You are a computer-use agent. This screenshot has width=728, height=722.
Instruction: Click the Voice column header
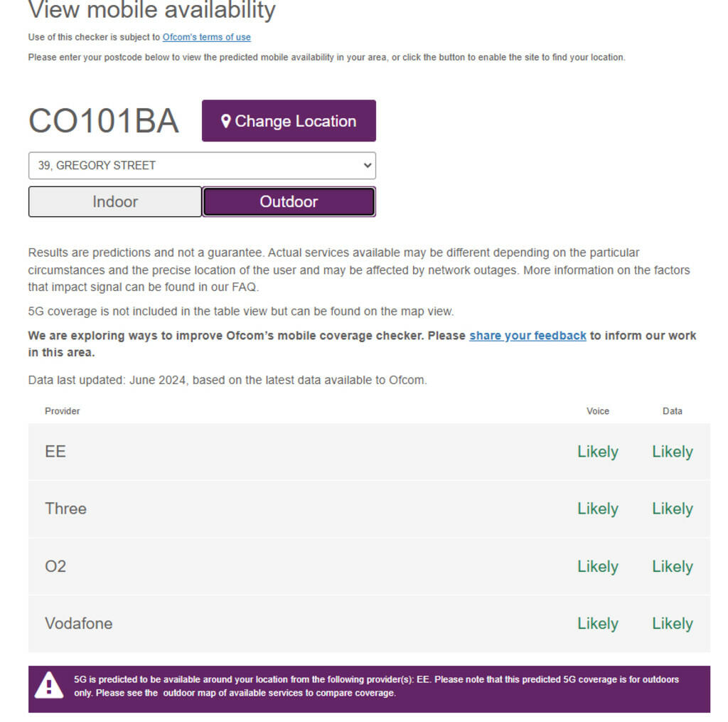[x=597, y=411]
